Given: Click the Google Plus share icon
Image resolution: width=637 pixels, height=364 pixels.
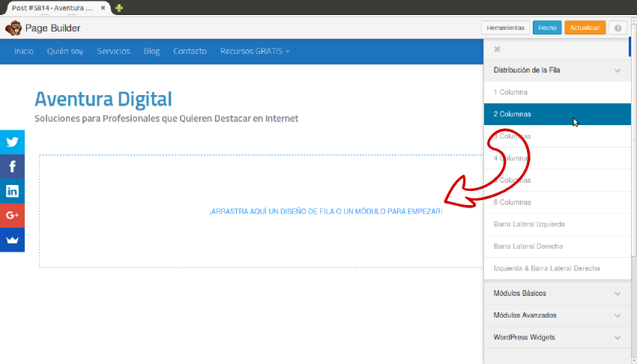Looking at the screenshot, I should tap(12, 215).
